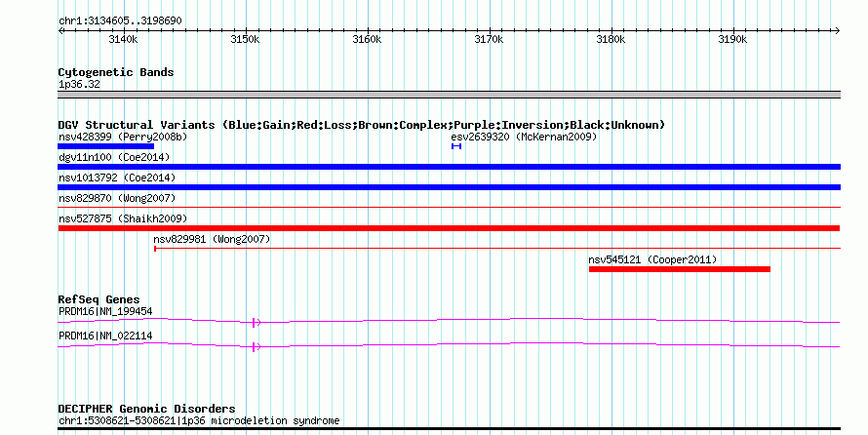Click the esv2639320 (McKernan2009) label
The width and height of the screenshot is (868, 435).
click(525, 137)
